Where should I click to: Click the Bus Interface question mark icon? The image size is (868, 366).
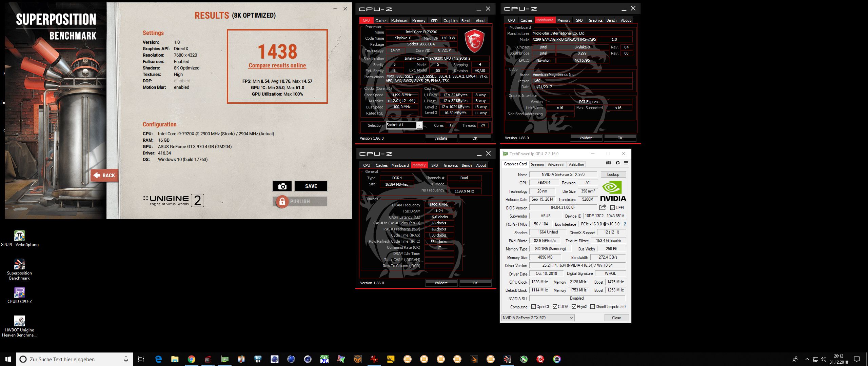point(625,224)
